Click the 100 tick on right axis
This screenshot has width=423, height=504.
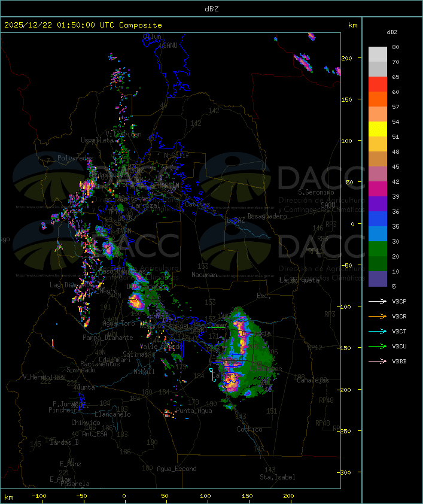(x=346, y=141)
